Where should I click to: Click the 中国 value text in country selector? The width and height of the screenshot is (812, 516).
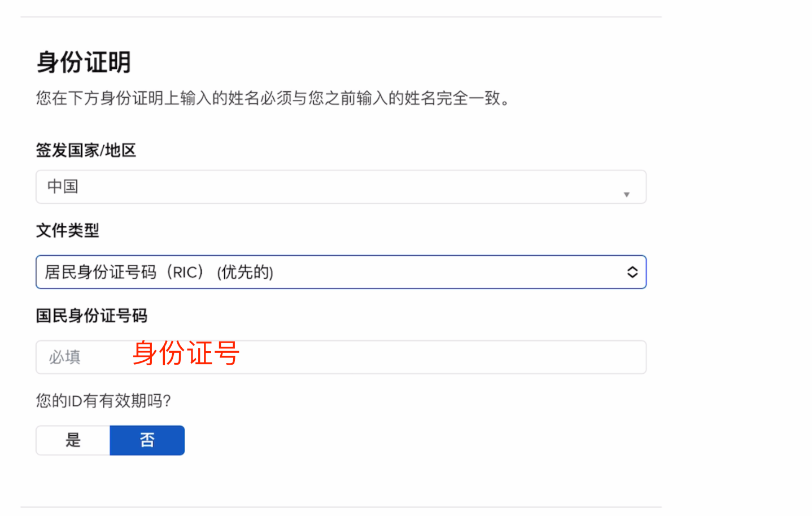pyautogui.click(x=63, y=186)
